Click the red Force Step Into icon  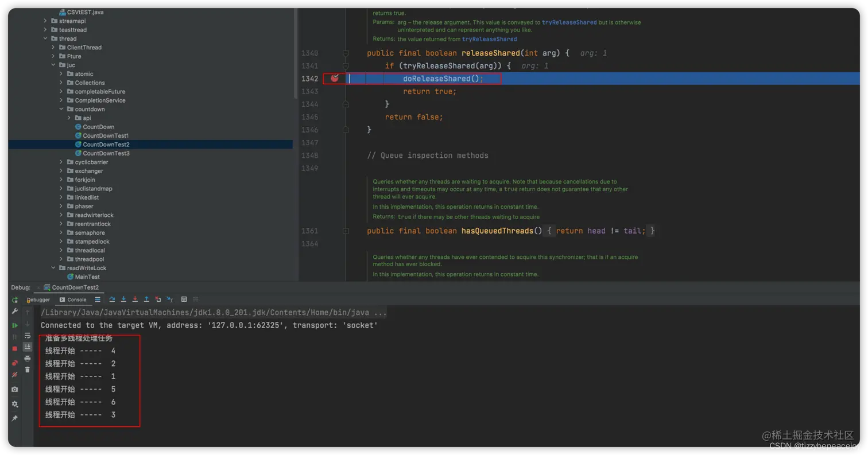tap(135, 300)
